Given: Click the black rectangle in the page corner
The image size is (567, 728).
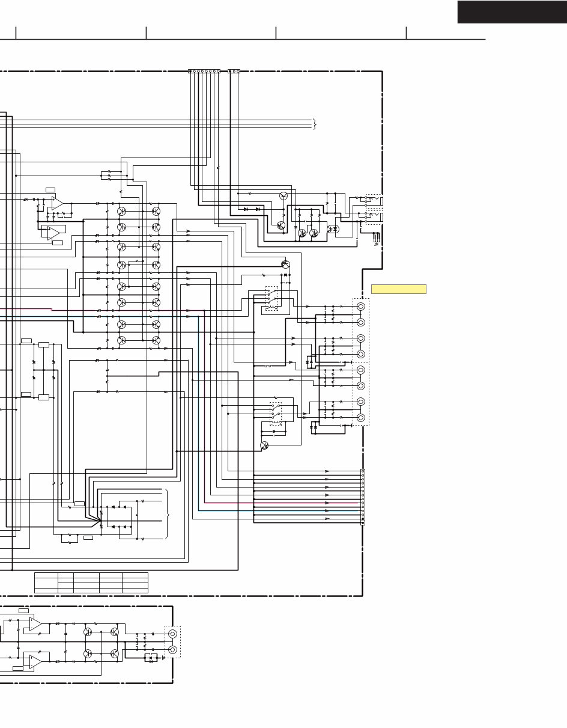Looking at the screenshot, I should click(512, 12).
